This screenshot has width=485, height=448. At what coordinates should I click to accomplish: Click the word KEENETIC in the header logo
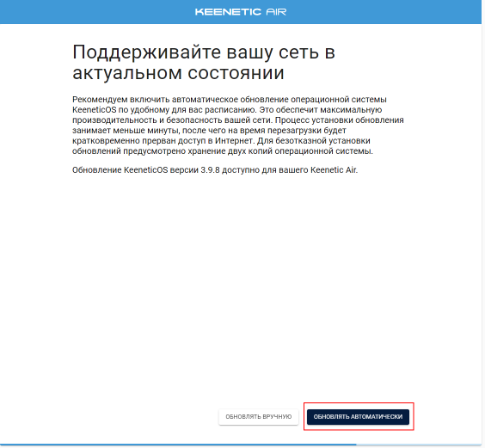point(228,12)
